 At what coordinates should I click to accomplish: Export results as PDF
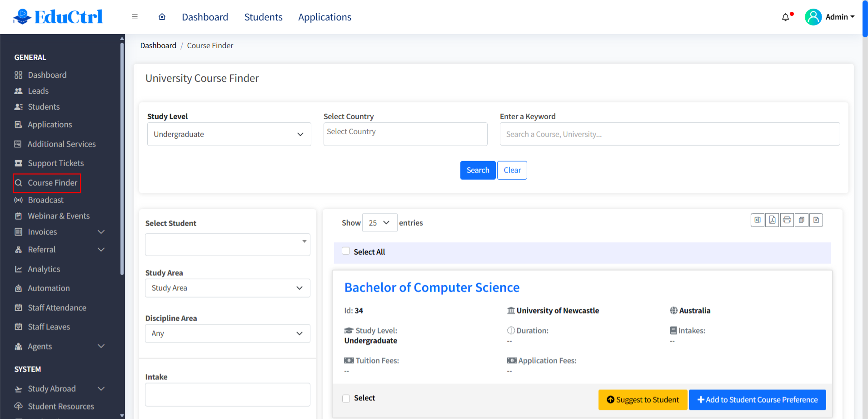[x=772, y=220]
